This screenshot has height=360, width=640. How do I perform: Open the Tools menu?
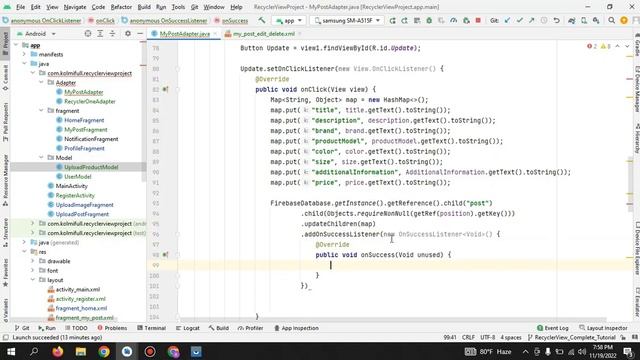178,7
